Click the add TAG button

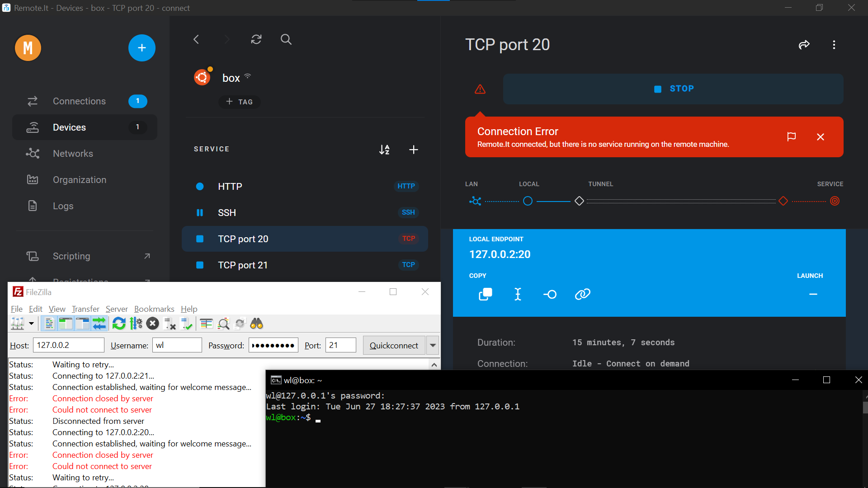click(x=240, y=102)
